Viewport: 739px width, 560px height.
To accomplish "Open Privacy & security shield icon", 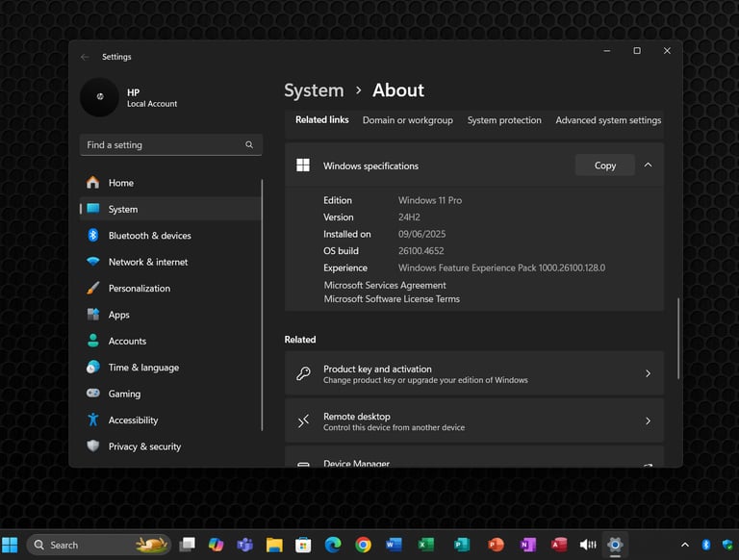I will tap(93, 446).
